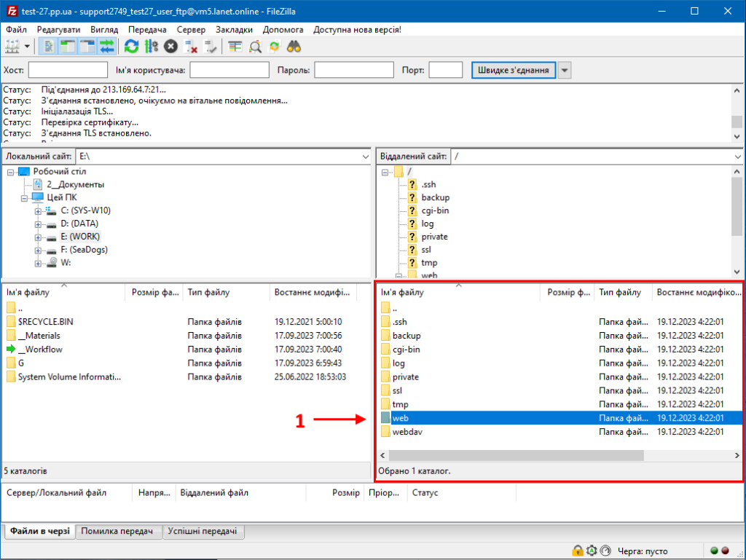
Task: Open the Site Manager icon
Action: (13, 47)
